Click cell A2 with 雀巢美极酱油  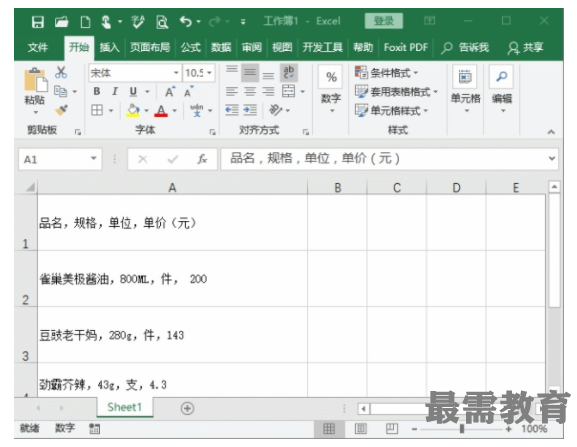click(172, 279)
